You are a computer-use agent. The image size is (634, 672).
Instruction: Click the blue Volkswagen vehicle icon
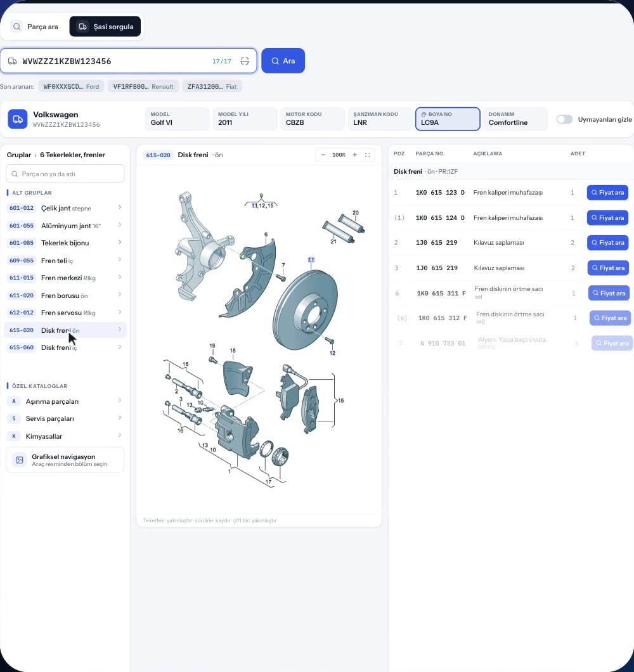18,119
